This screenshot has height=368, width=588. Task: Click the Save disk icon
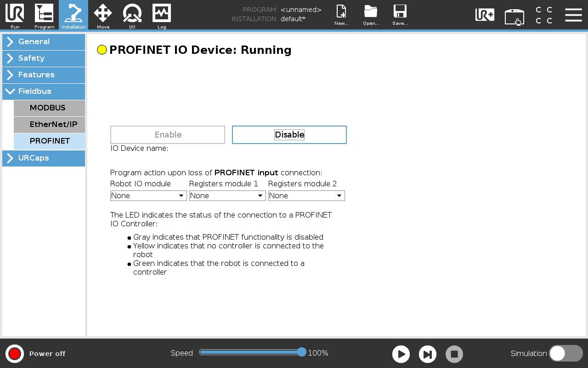pyautogui.click(x=400, y=15)
